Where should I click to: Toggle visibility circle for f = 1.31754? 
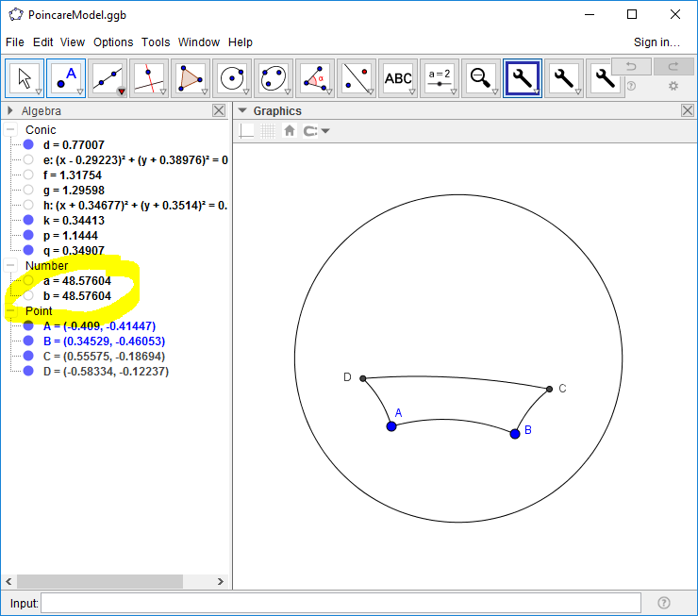click(x=28, y=175)
